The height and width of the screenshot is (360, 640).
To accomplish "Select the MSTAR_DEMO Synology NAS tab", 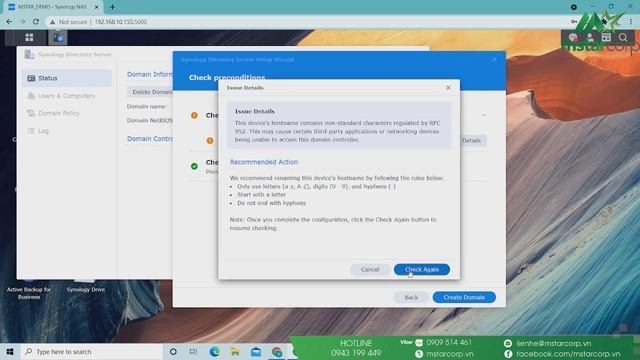I will click(x=52, y=7).
